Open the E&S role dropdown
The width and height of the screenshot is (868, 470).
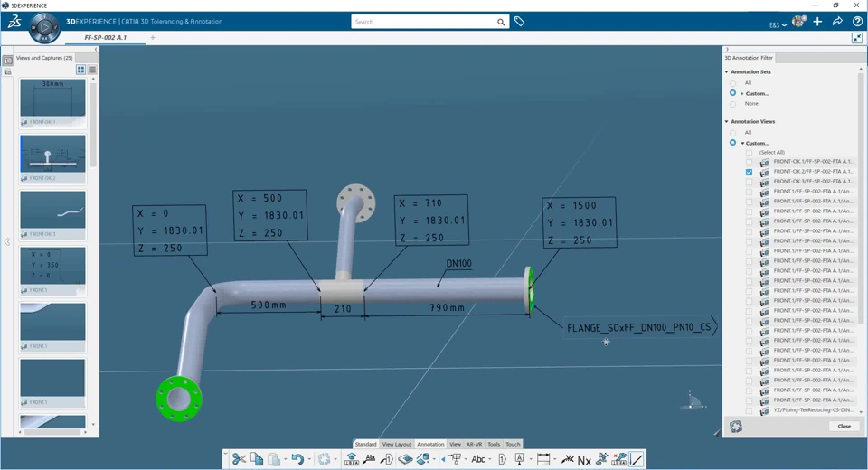coord(778,25)
